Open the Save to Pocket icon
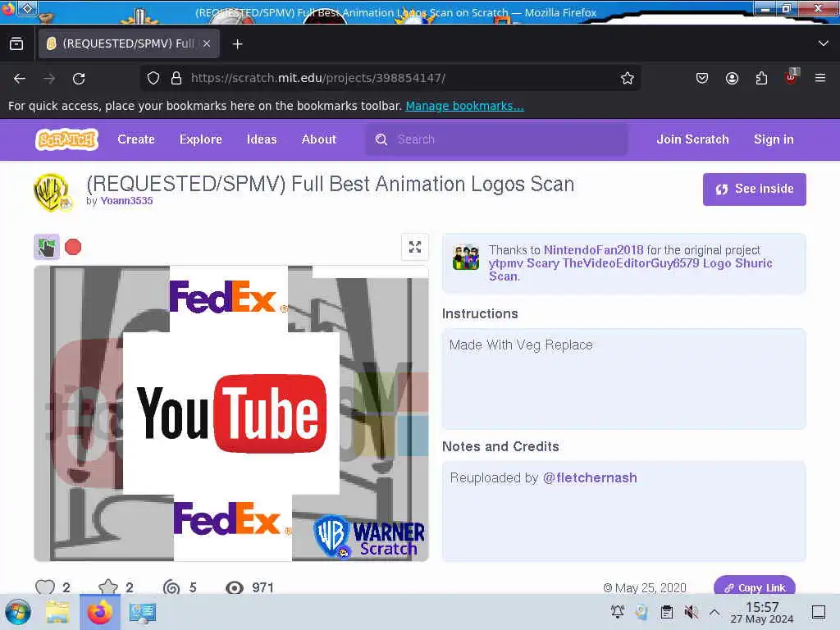 pyautogui.click(x=702, y=78)
